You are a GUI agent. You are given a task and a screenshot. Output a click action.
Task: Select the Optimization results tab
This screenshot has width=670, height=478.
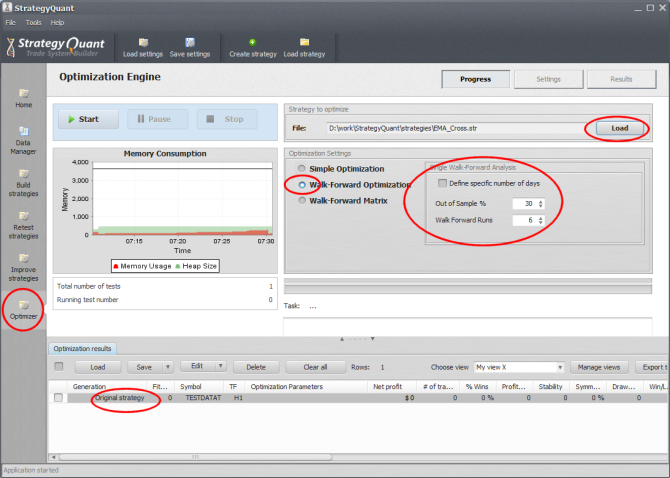coord(82,349)
